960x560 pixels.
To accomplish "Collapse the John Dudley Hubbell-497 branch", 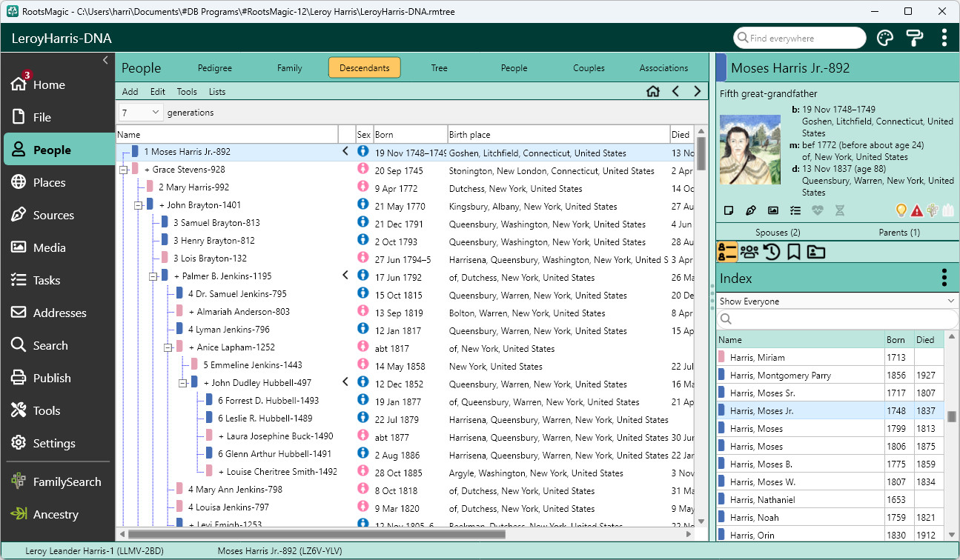I will [x=183, y=383].
